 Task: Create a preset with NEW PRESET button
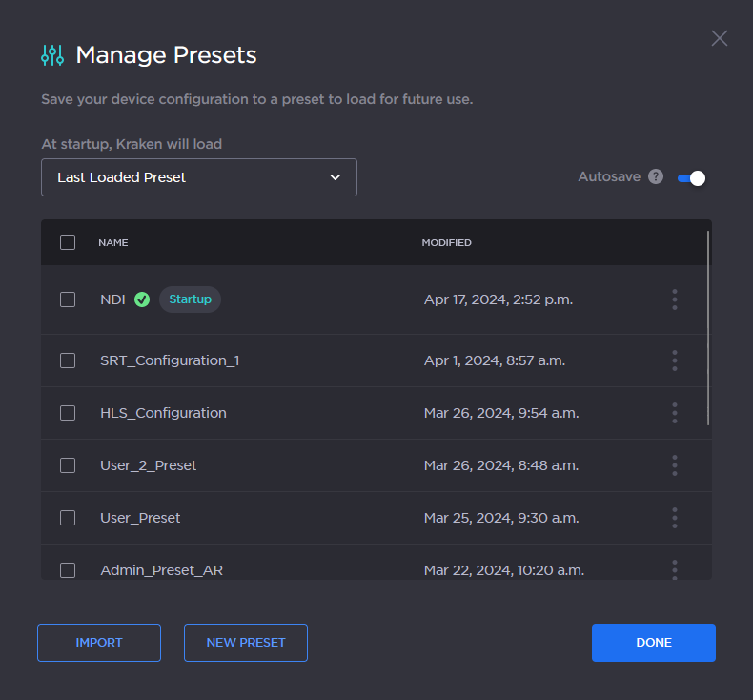[x=246, y=643]
